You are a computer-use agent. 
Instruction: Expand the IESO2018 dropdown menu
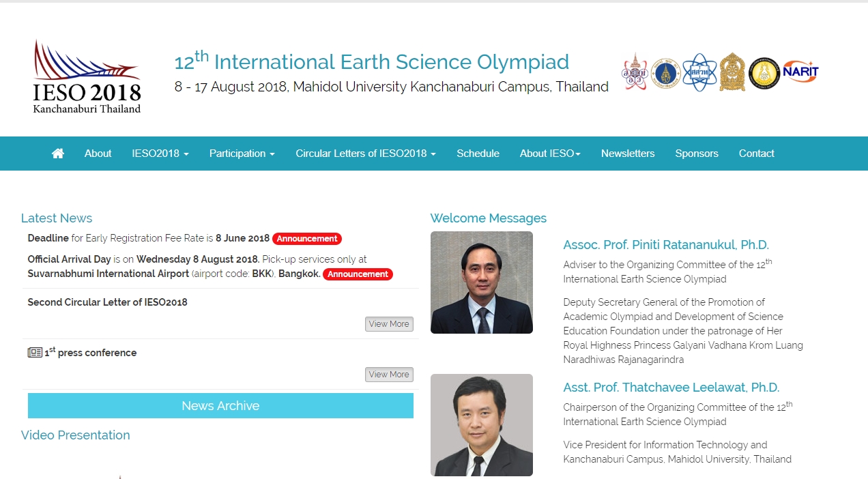click(160, 154)
